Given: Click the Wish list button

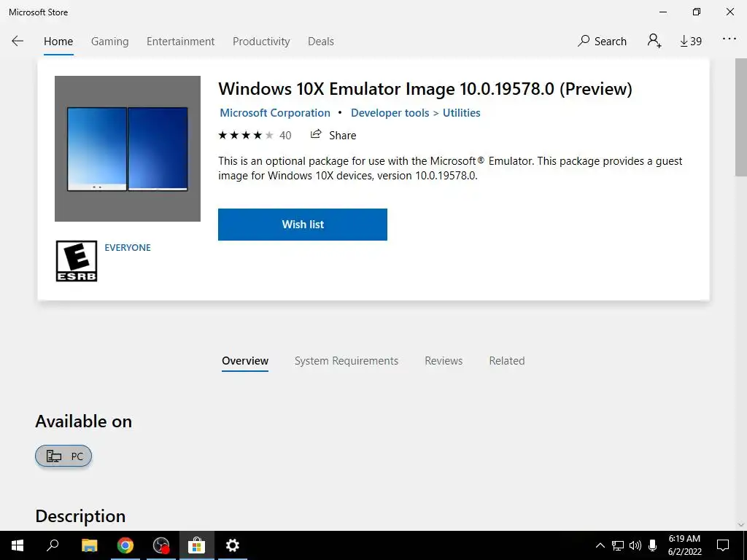Looking at the screenshot, I should point(303,225).
